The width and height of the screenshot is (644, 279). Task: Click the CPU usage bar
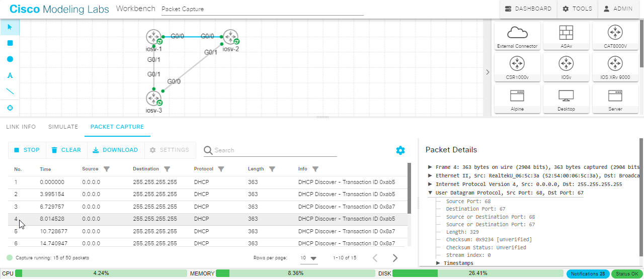[x=101, y=273]
